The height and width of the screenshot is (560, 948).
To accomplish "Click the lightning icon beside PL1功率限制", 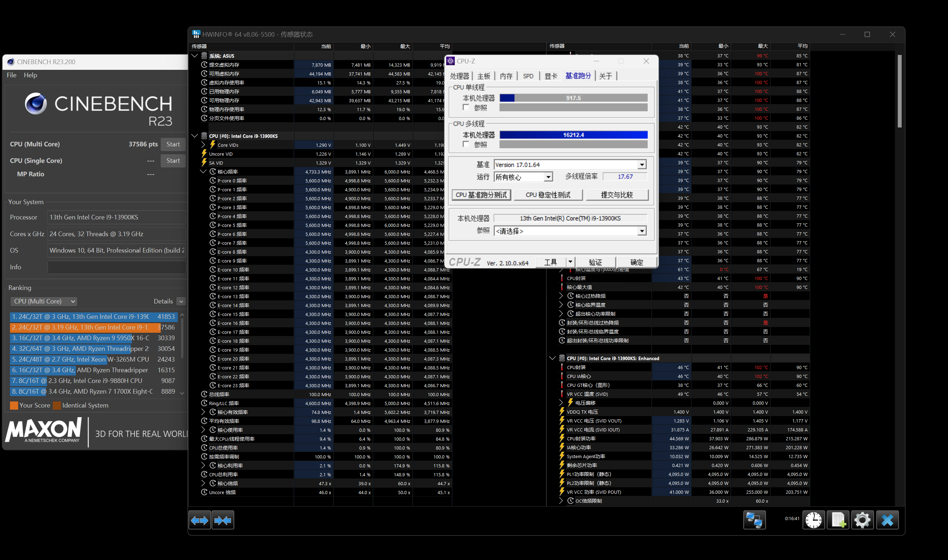I will tap(562, 475).
